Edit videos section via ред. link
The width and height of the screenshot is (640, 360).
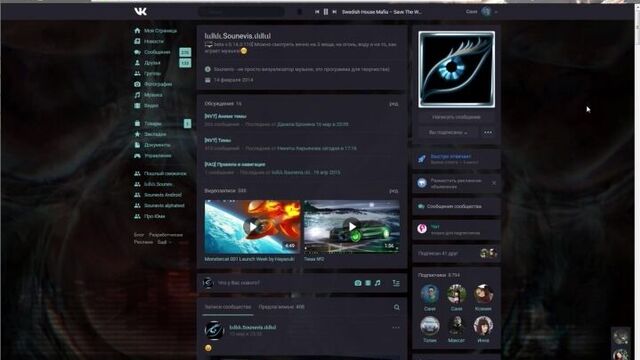pyautogui.click(x=394, y=191)
